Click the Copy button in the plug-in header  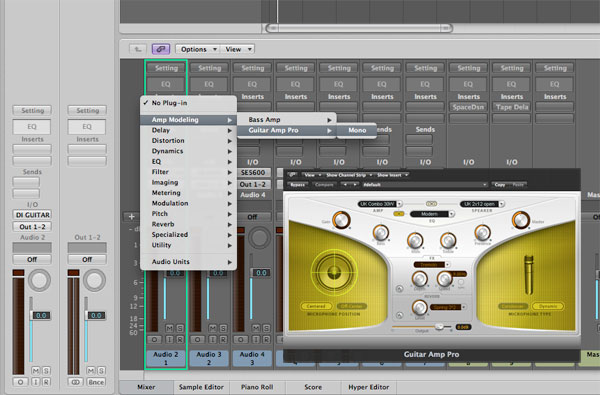(500, 184)
